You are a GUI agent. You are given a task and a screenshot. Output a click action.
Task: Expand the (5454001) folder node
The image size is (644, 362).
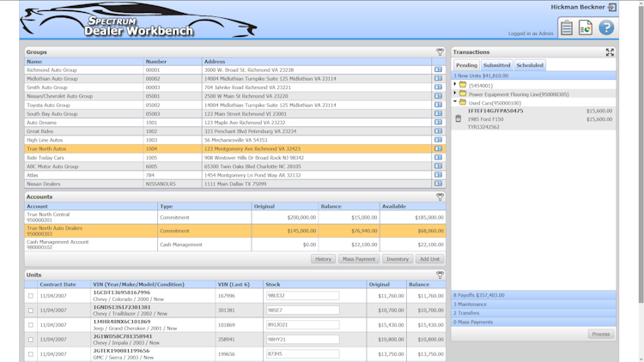click(455, 84)
